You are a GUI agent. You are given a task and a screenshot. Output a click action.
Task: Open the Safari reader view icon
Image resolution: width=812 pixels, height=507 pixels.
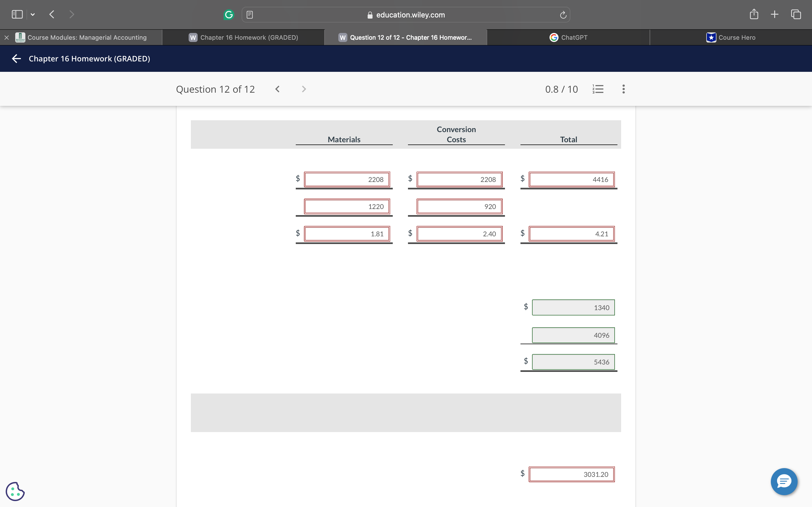pyautogui.click(x=250, y=15)
